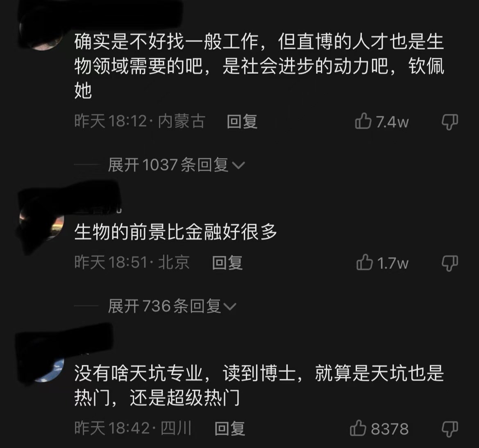The height and width of the screenshot is (448, 479).
Task: Tap the 7.4w like count
Action: pos(392,122)
